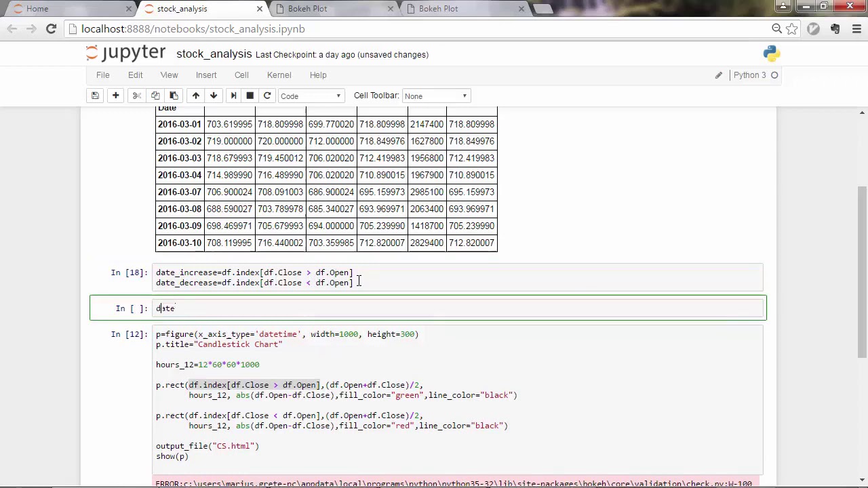Click the In [18] prompt label
The width and height of the screenshot is (868, 488).
pyautogui.click(x=129, y=272)
